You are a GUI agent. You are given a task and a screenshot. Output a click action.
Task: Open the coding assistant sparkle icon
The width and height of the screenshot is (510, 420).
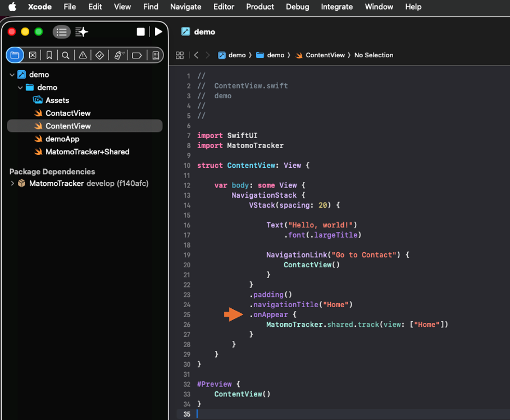[x=81, y=32]
